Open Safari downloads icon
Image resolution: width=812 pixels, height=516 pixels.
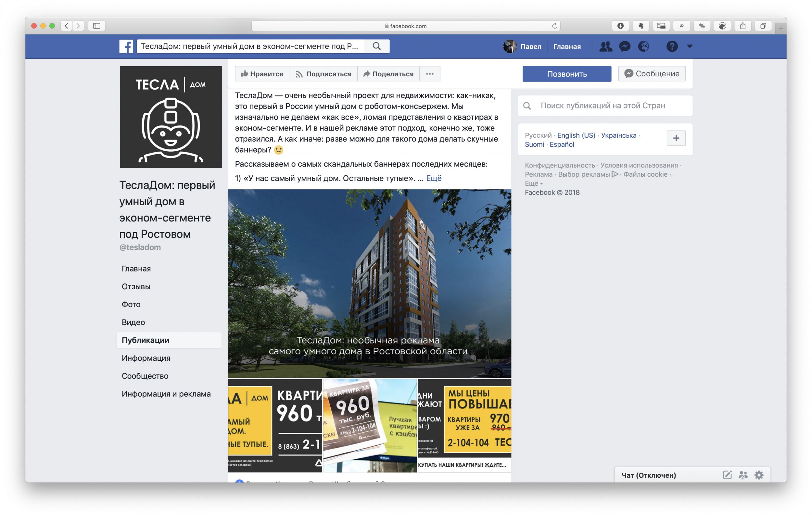click(620, 26)
